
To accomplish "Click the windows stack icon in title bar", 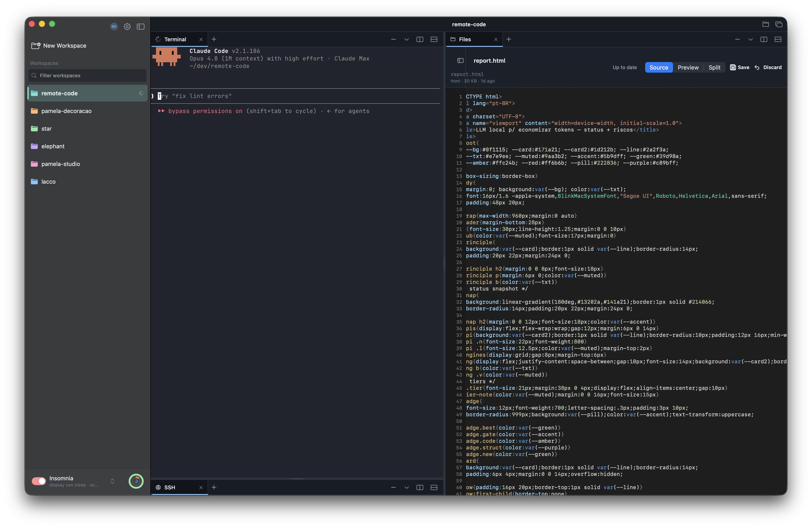I will pyautogui.click(x=778, y=24).
